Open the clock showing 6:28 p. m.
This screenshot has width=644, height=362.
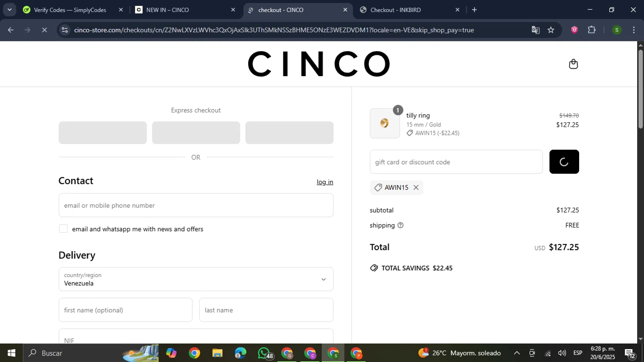(x=603, y=353)
